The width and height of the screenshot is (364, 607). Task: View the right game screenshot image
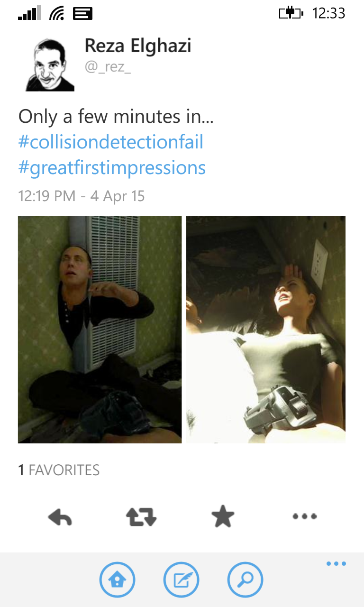click(x=266, y=330)
